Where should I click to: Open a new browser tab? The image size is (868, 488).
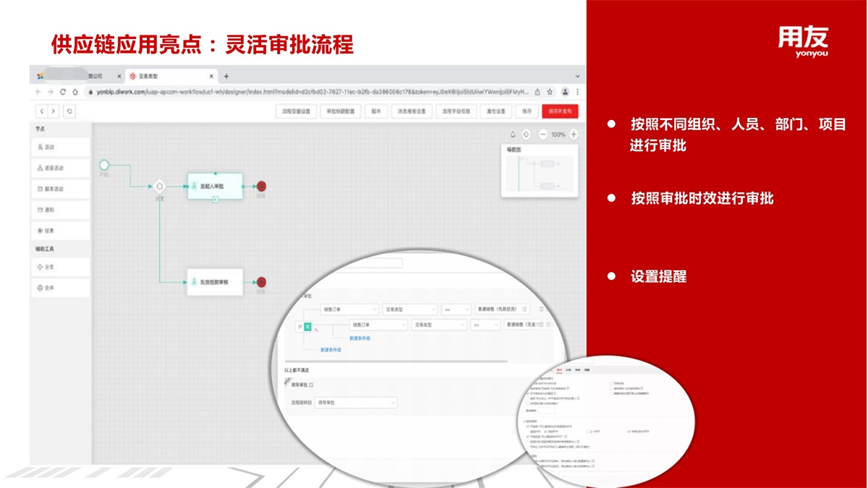pos(226,76)
